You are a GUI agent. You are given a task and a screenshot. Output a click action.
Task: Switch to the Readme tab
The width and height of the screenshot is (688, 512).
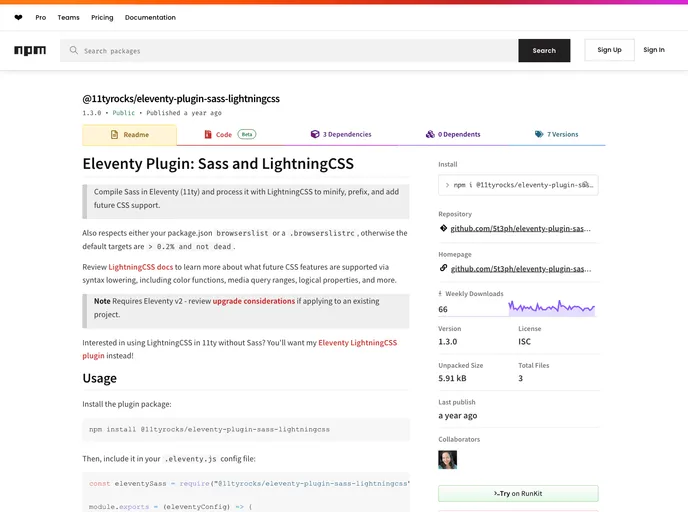[x=129, y=135]
